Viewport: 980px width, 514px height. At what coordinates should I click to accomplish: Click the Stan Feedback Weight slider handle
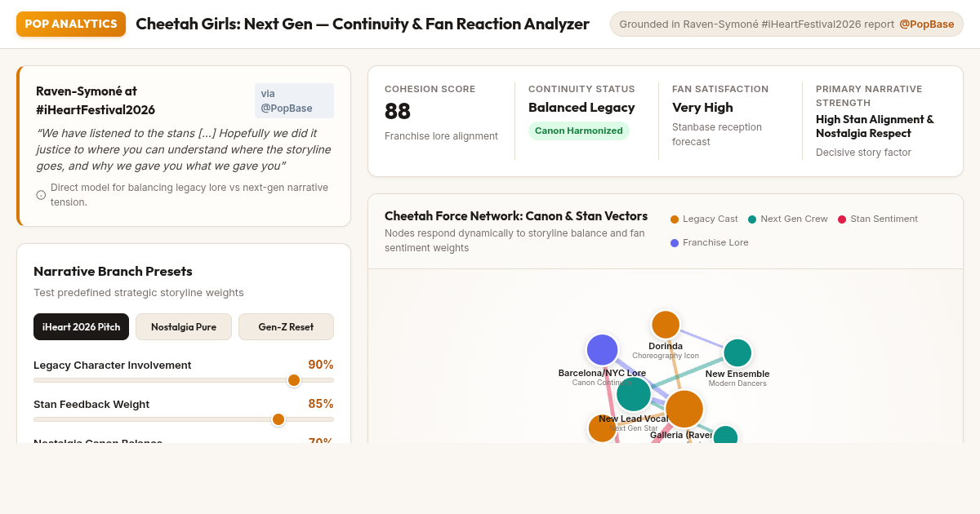pos(278,419)
